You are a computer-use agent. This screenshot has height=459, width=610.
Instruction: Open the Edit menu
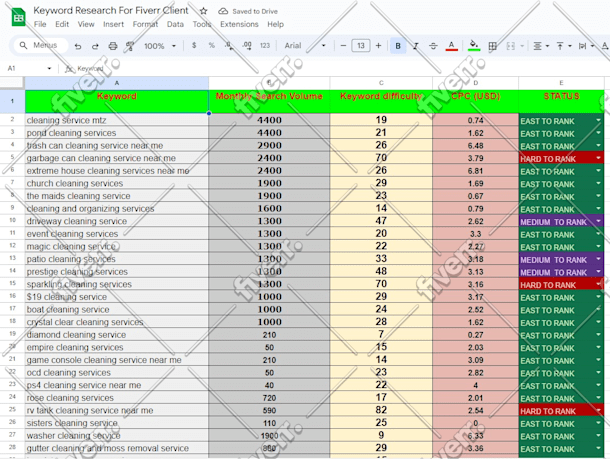(62, 24)
